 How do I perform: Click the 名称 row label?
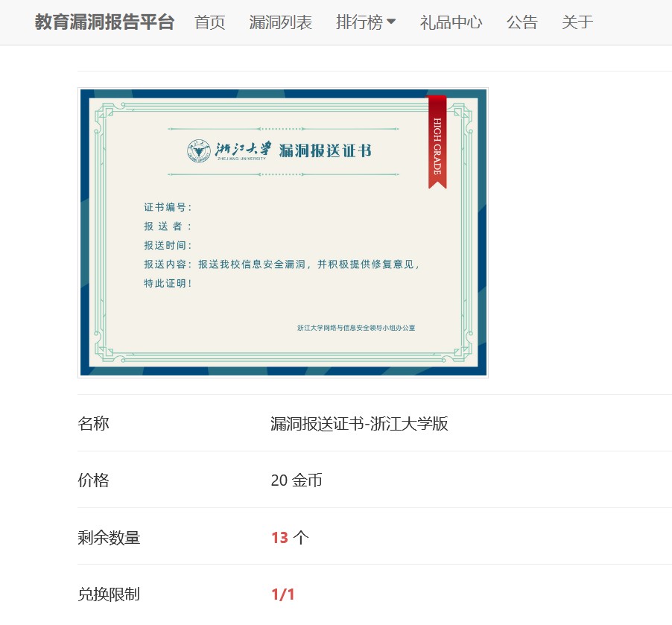click(x=93, y=424)
